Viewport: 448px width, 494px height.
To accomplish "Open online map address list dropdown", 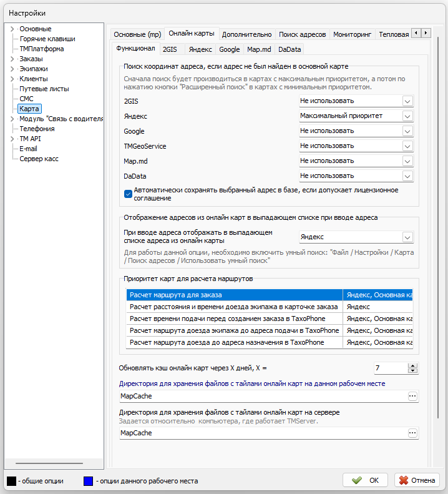I will coord(407,237).
